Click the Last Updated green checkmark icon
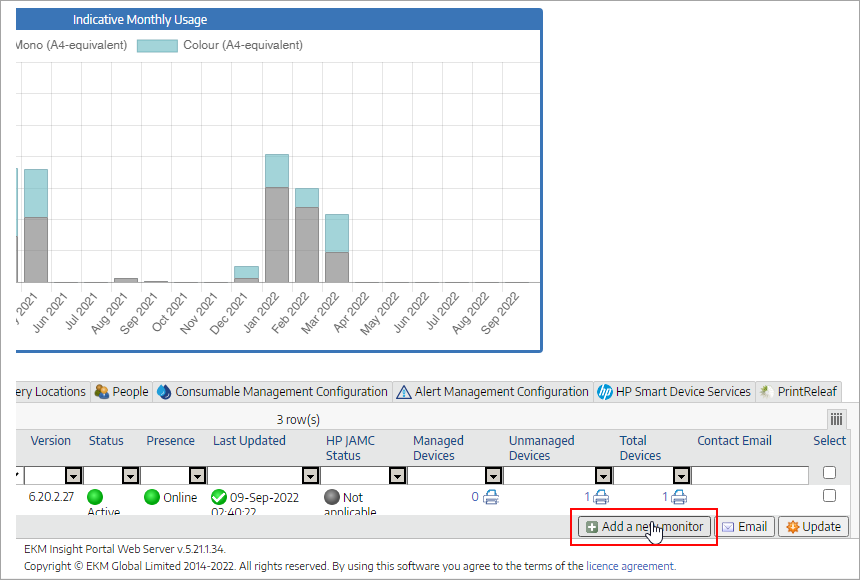The height and width of the screenshot is (580, 860). coord(219,497)
